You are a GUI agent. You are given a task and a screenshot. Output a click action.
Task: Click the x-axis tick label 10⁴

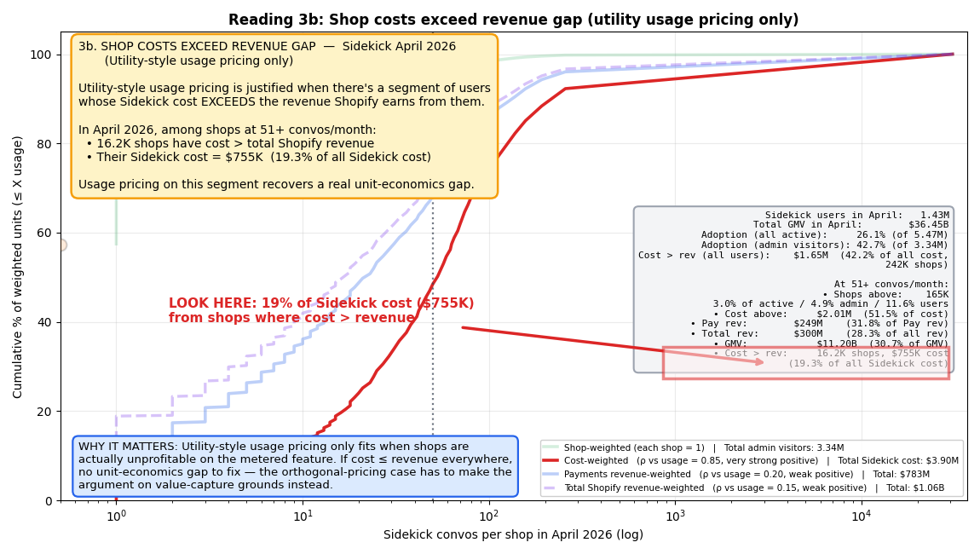[x=862, y=516]
